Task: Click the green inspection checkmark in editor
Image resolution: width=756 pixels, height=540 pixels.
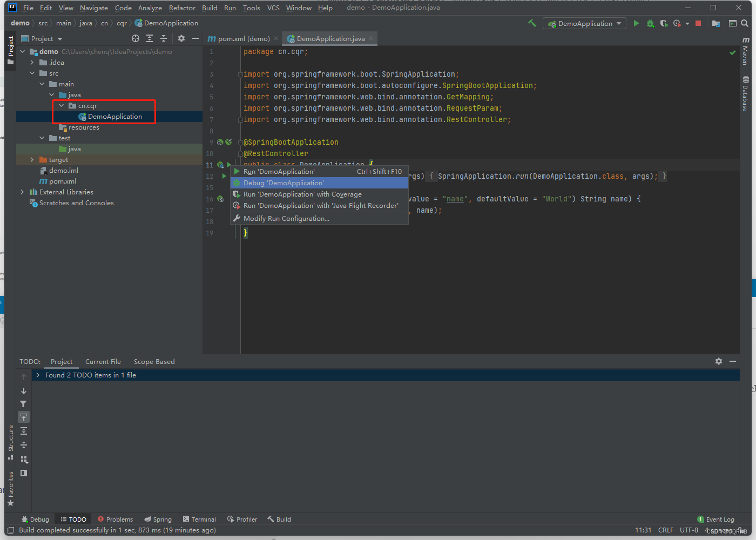Action: [x=733, y=52]
